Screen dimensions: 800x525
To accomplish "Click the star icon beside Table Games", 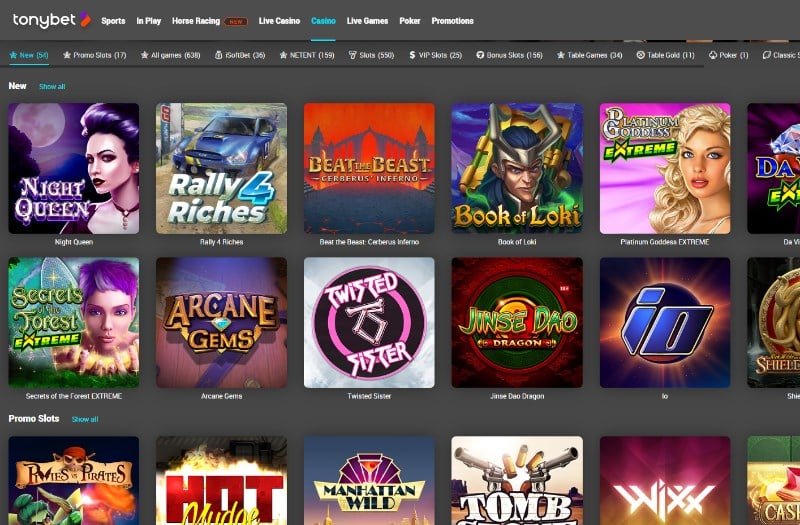I will pos(561,55).
